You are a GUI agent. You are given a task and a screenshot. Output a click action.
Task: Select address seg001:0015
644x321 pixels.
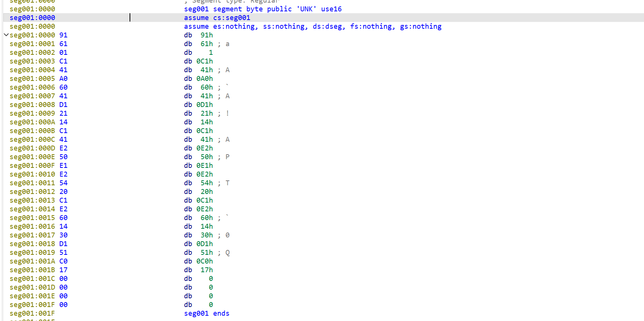coord(32,218)
